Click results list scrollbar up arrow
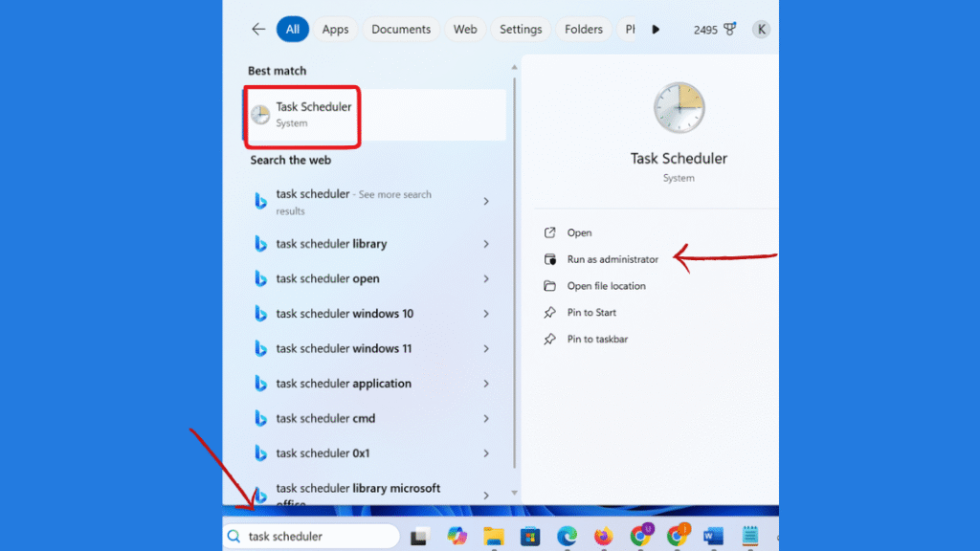The image size is (980, 551). pyautogui.click(x=514, y=67)
